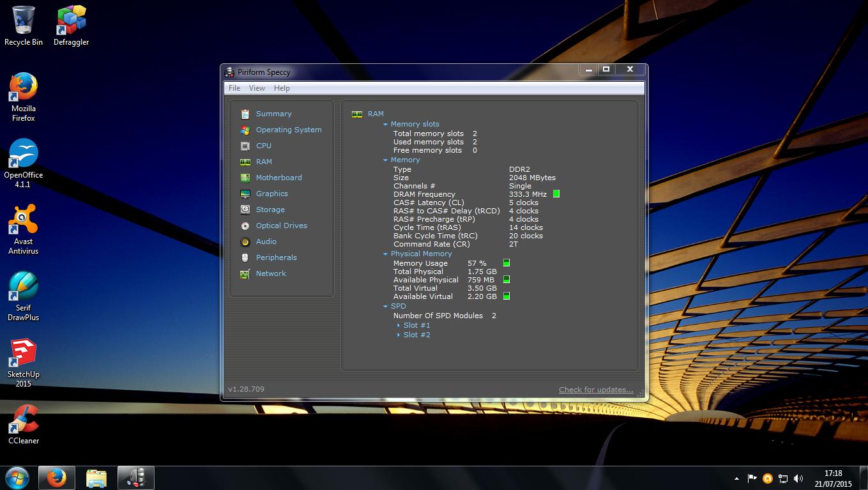Click the Storage hard drive icon

[x=245, y=210]
